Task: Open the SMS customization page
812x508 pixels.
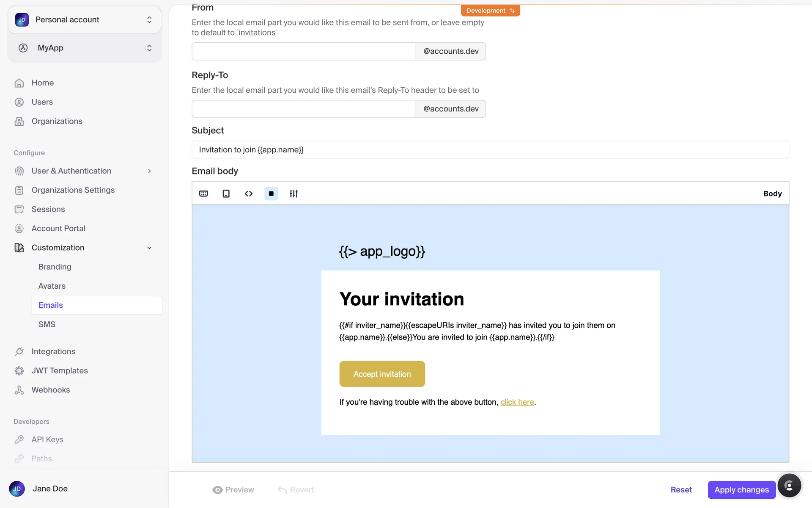Action: (x=47, y=324)
